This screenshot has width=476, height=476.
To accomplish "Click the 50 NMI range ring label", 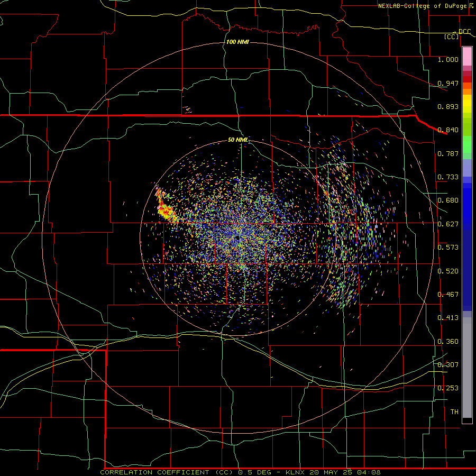I will 237,140.
